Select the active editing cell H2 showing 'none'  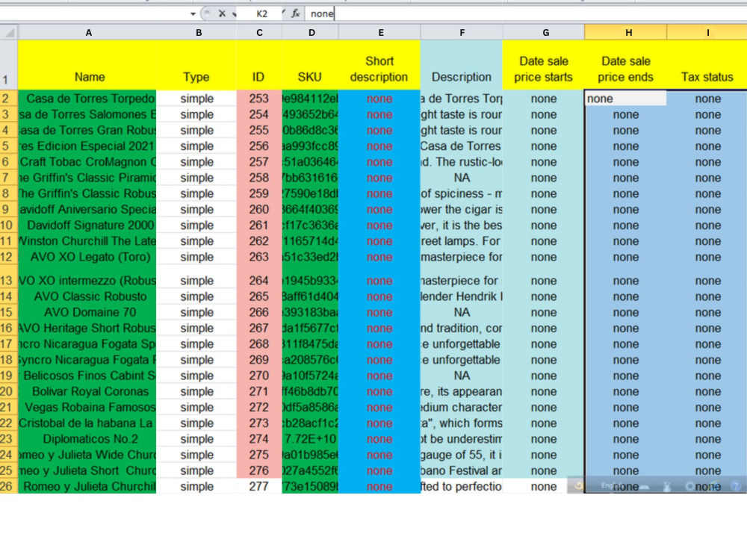(x=625, y=99)
